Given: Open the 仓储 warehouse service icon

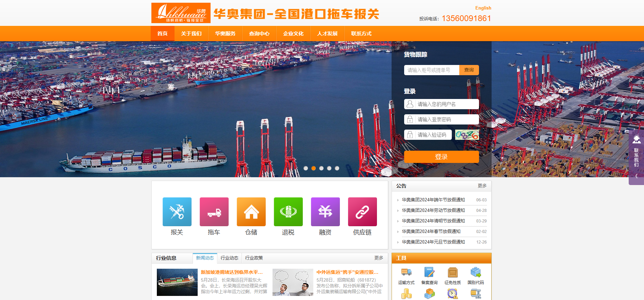Looking at the screenshot, I should click(x=251, y=212).
